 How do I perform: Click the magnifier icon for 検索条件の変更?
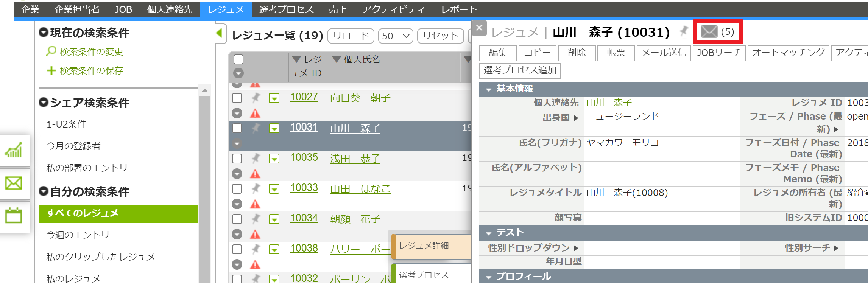51,51
